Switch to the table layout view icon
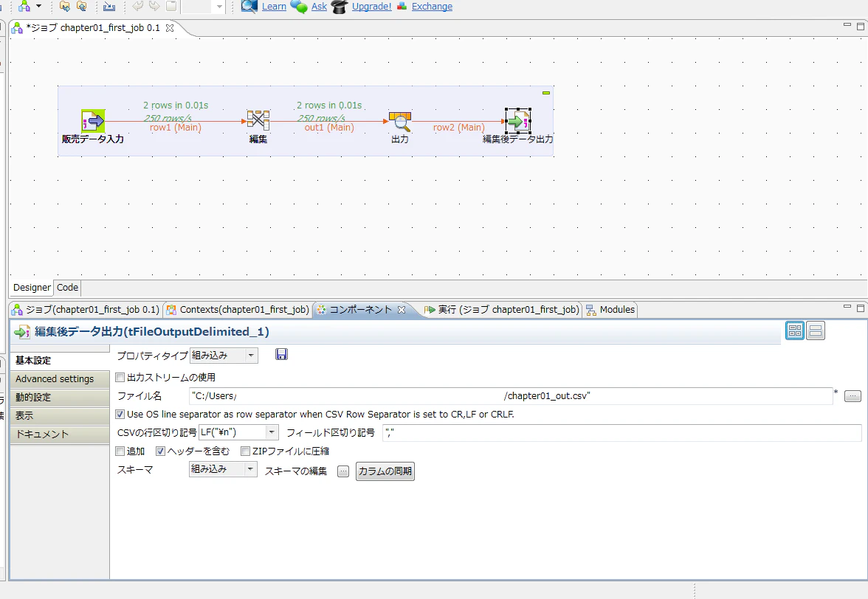 click(x=795, y=330)
